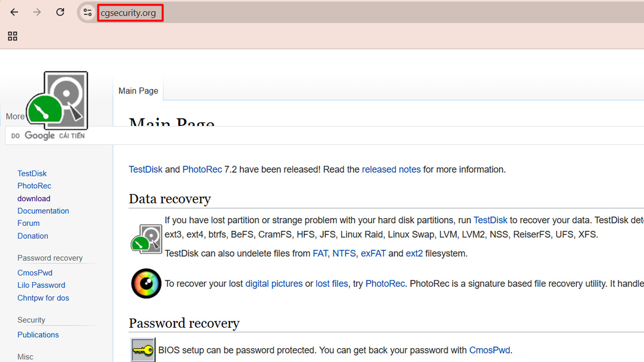Screen dimensions: 644x362
Task: Click the 'Password recovery' sidebar group label
Action: 50,258
